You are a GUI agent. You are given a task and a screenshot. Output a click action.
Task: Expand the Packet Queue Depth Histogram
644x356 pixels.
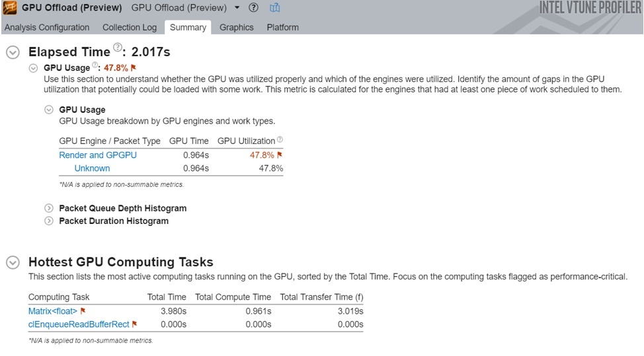[x=48, y=208]
